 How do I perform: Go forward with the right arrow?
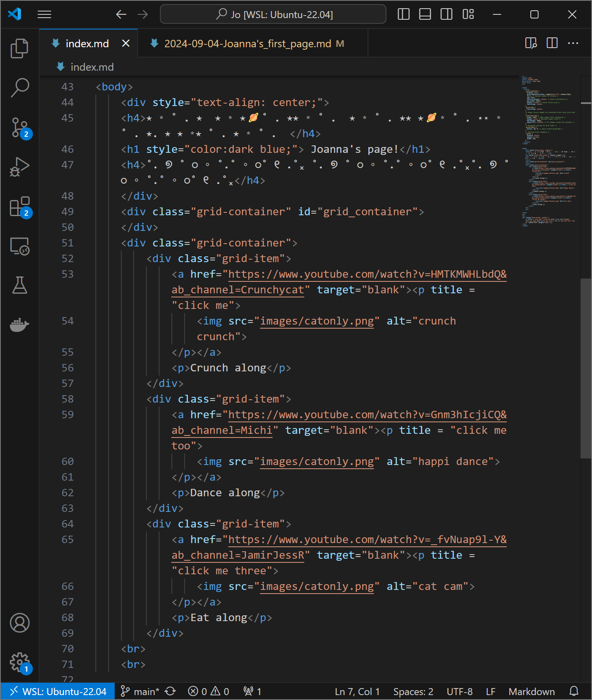pyautogui.click(x=143, y=14)
